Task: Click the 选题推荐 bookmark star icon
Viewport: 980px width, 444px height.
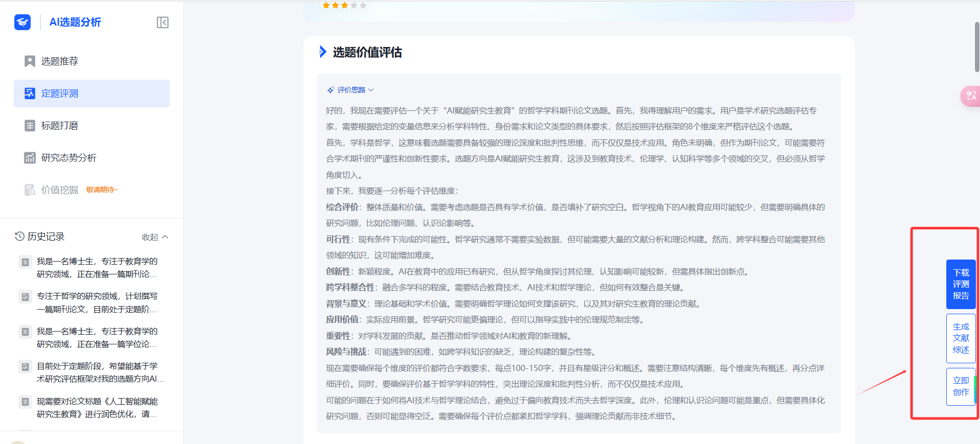Action: [x=30, y=61]
